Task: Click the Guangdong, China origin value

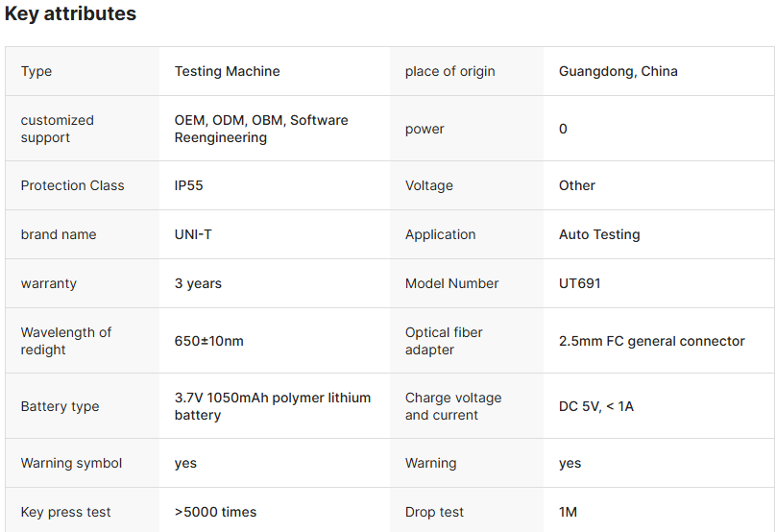Action: tap(618, 71)
